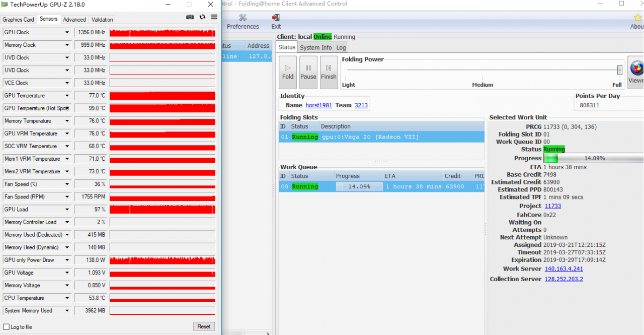644x335 pixels.
Task: Open the GPU-Z hamburger menu
Action: coord(214,17)
